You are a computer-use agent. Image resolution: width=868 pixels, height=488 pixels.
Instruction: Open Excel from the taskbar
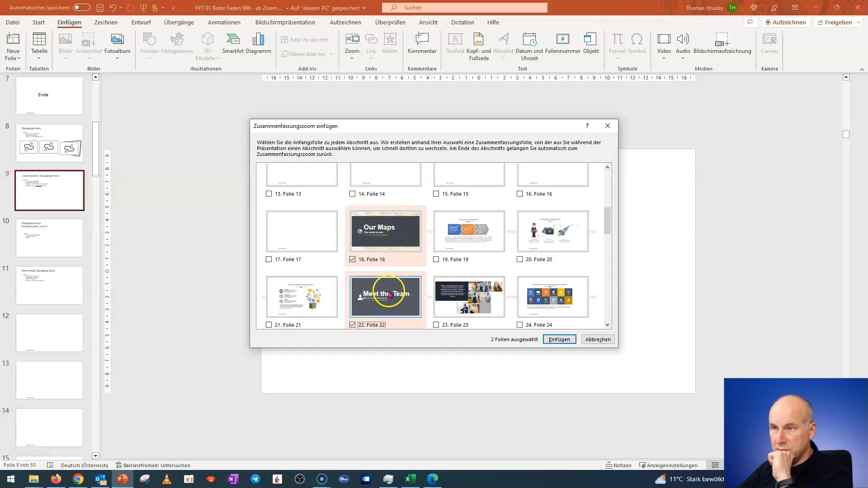[x=410, y=479]
